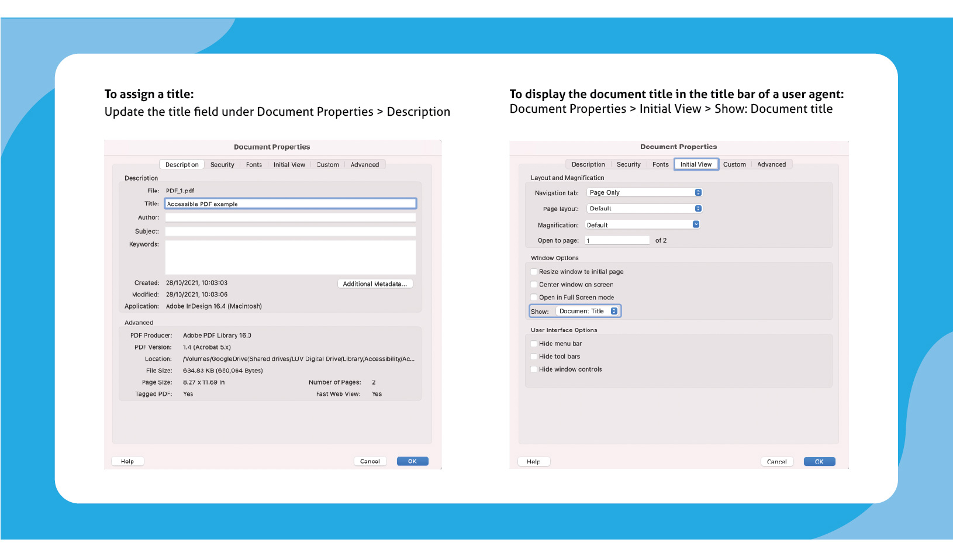Check 'Hide window controls'
953x560 pixels.
[534, 369]
